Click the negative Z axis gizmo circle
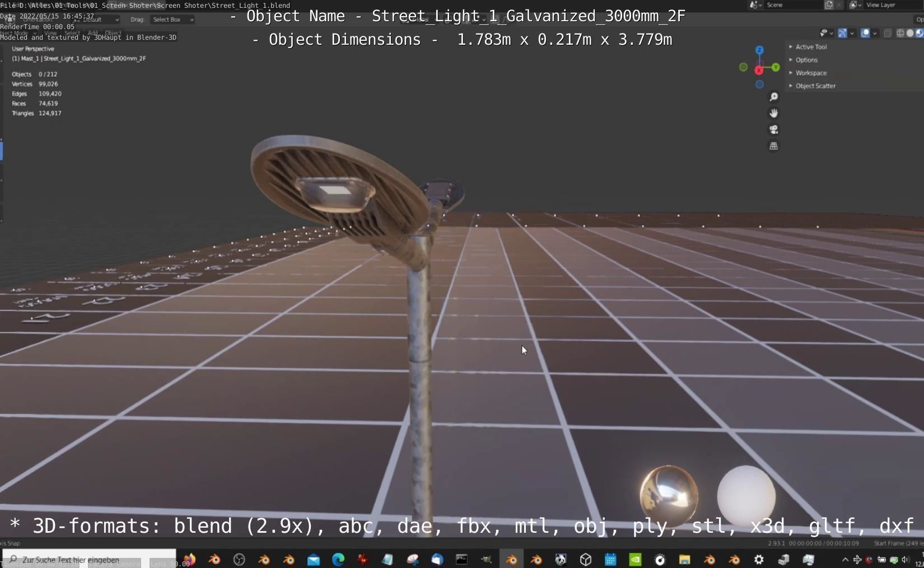924x568 pixels. (x=759, y=85)
